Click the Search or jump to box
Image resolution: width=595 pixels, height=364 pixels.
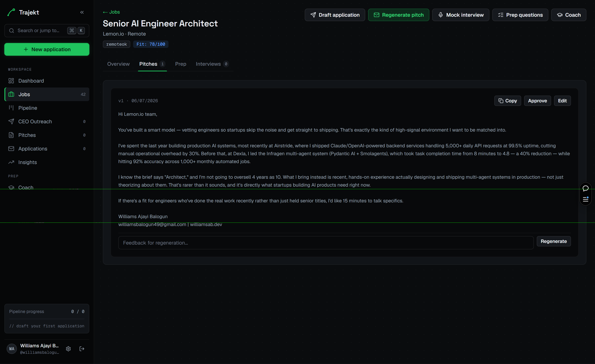click(47, 31)
